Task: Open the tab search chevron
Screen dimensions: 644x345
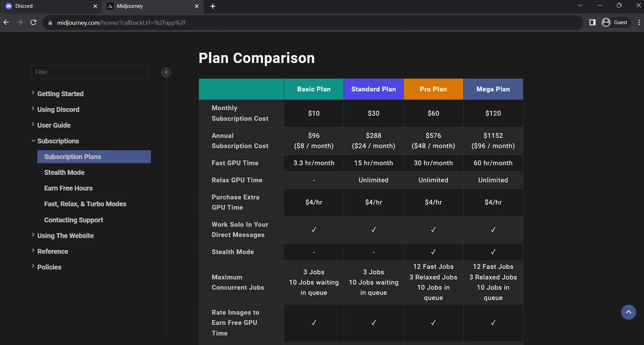Action: (580, 6)
